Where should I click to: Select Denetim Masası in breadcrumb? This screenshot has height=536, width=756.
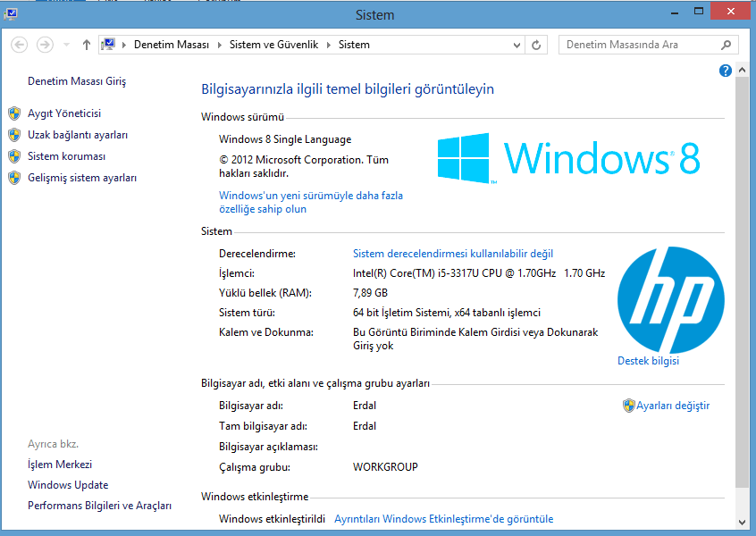click(x=172, y=45)
